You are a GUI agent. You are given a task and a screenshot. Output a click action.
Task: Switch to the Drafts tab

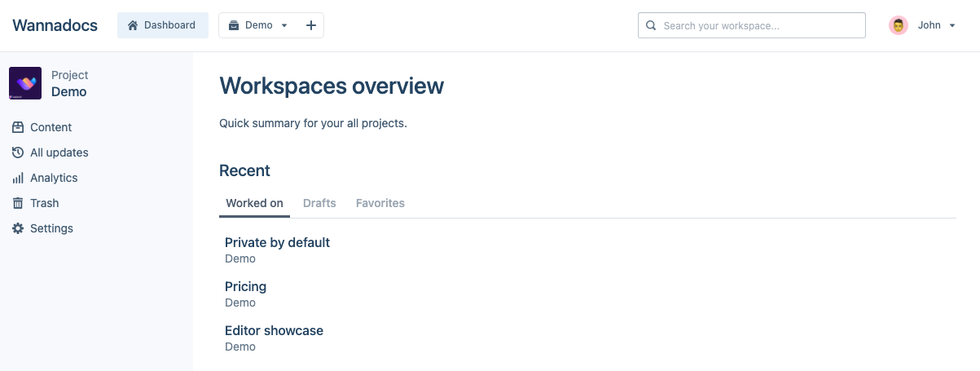coord(319,203)
